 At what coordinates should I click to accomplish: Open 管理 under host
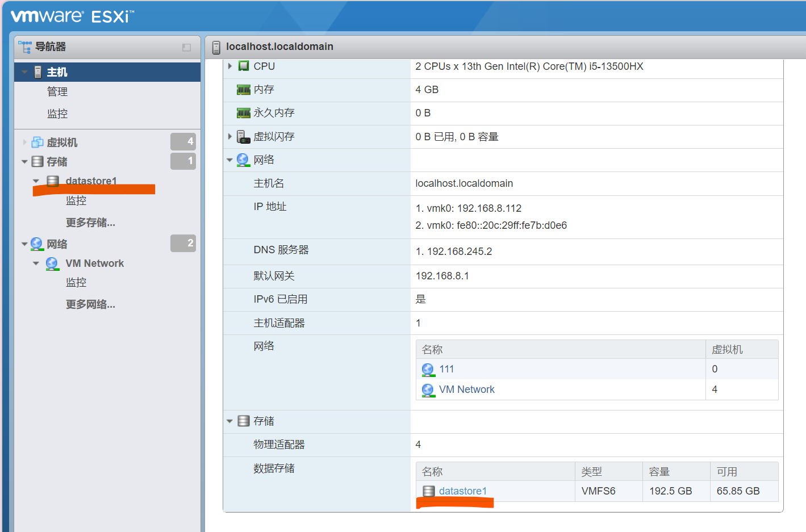click(x=57, y=91)
